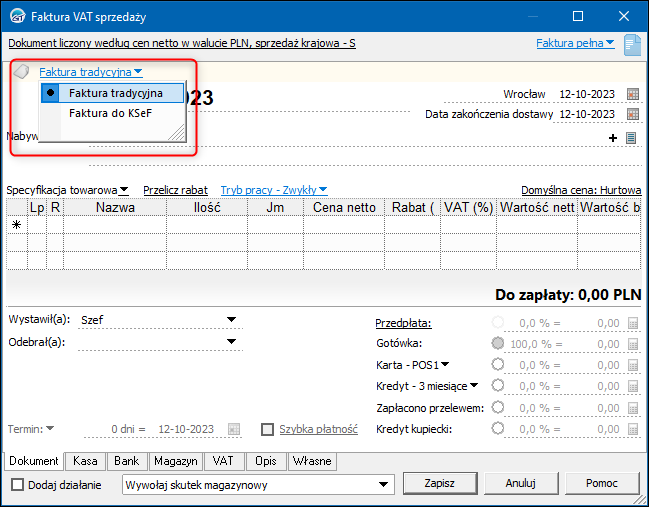This screenshot has height=507, width=649.
Task: Open calculator icon in Przedpłata row
Action: [633, 323]
